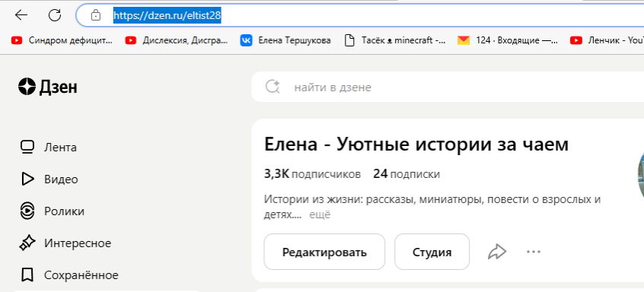Open Видео in the sidebar

pyautogui.click(x=49, y=179)
